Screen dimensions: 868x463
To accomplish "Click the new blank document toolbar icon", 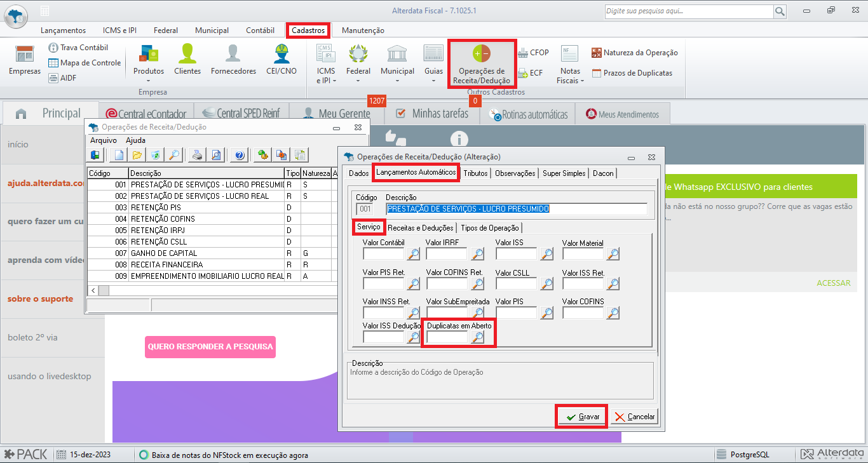I will 119,154.
